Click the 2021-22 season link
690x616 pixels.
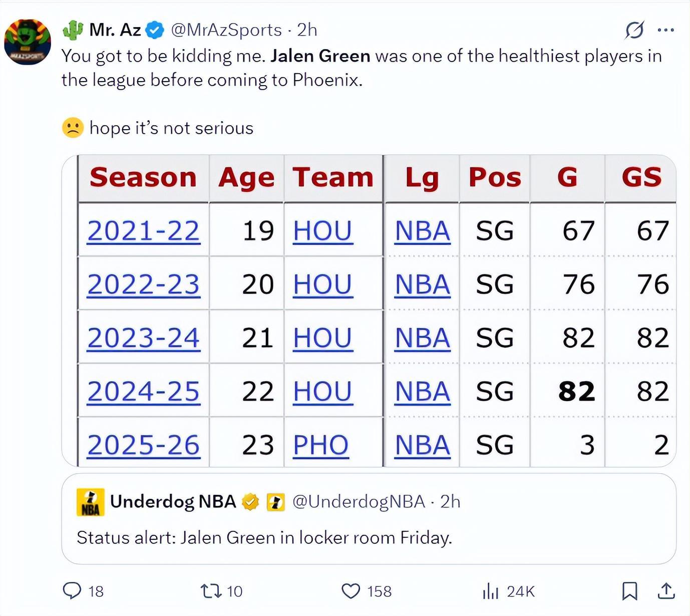[x=143, y=231]
